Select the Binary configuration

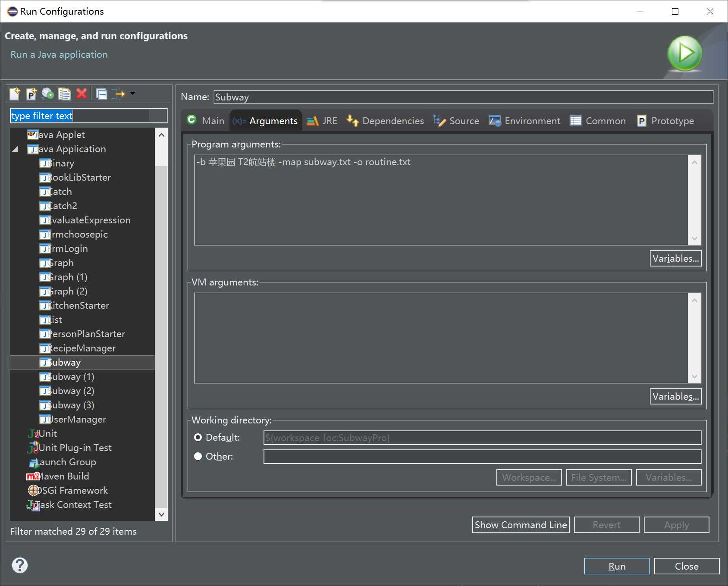pos(57,163)
